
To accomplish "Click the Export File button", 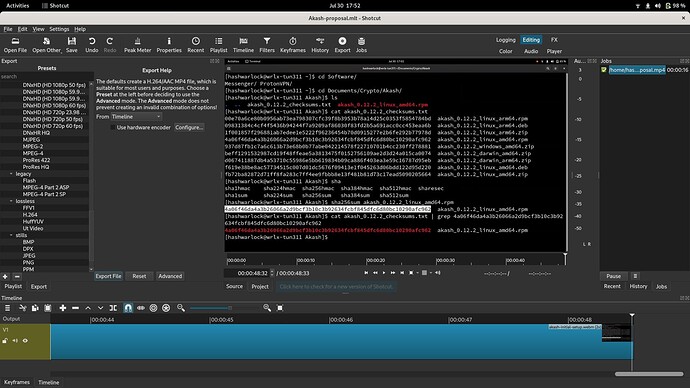I will [108, 276].
